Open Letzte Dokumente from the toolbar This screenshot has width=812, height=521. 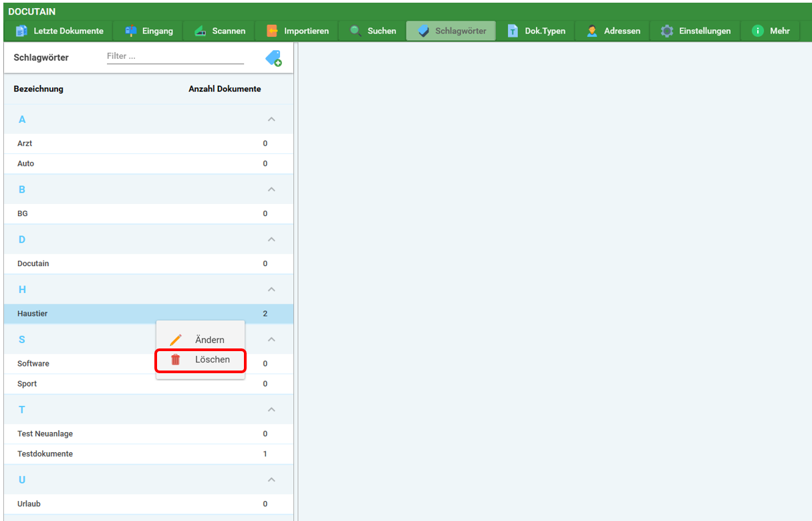(x=59, y=31)
